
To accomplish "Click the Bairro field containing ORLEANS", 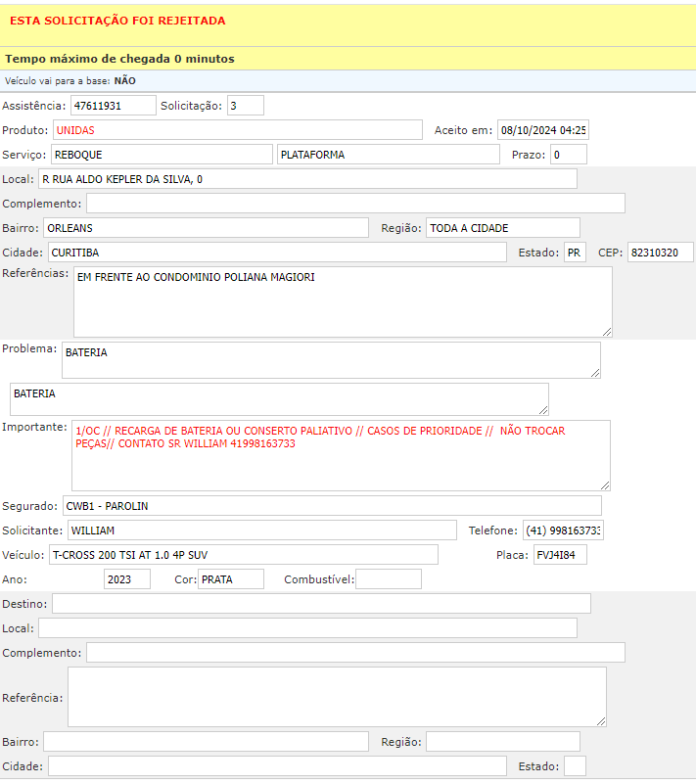I will pyautogui.click(x=206, y=228).
